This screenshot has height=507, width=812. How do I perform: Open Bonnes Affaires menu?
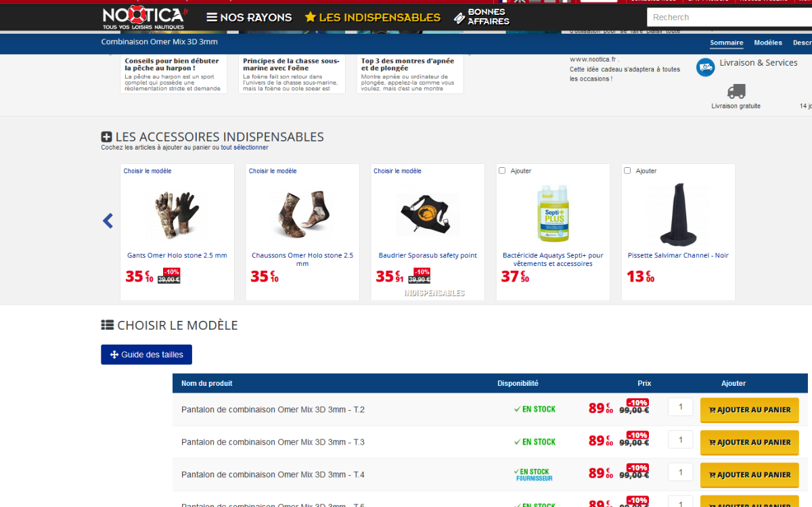tap(481, 17)
